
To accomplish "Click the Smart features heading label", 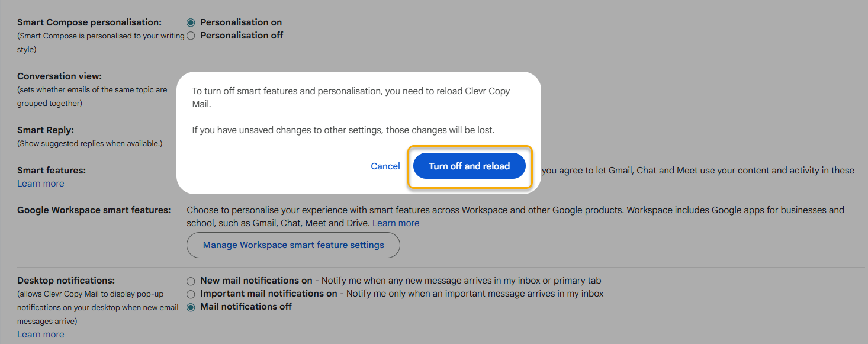I will tap(52, 171).
